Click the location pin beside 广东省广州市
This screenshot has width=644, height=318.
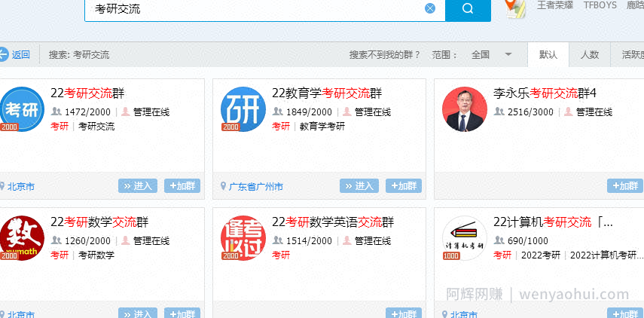[223, 187]
